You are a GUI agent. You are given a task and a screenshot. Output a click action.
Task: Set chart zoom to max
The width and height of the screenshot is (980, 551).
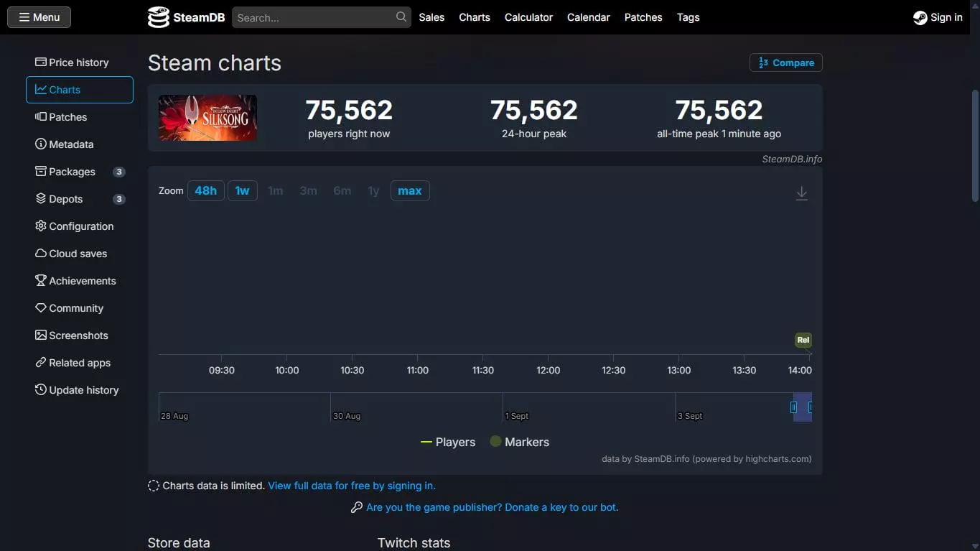click(410, 190)
